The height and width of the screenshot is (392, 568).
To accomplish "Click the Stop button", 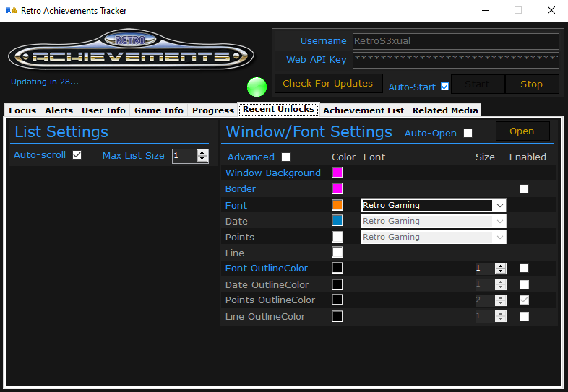I will point(531,84).
